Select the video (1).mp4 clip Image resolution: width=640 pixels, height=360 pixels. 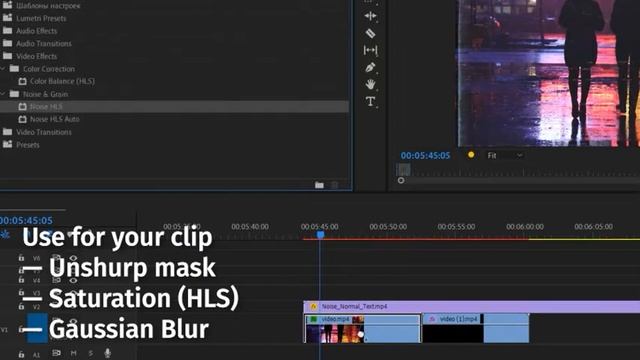476,329
